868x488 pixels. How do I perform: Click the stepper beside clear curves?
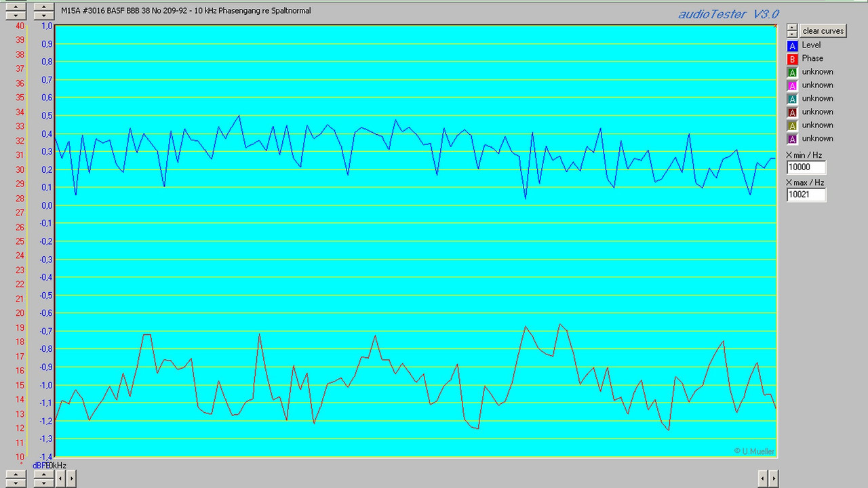tap(791, 30)
